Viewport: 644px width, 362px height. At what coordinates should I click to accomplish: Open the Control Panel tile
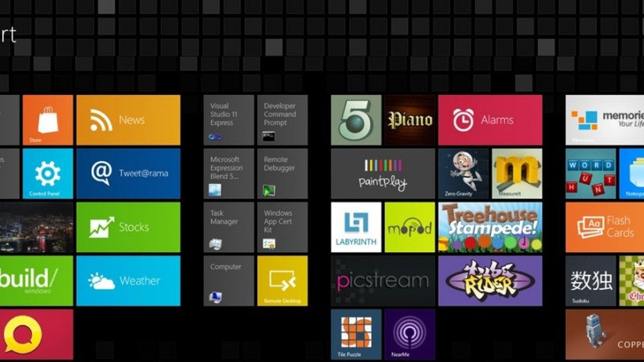48,173
